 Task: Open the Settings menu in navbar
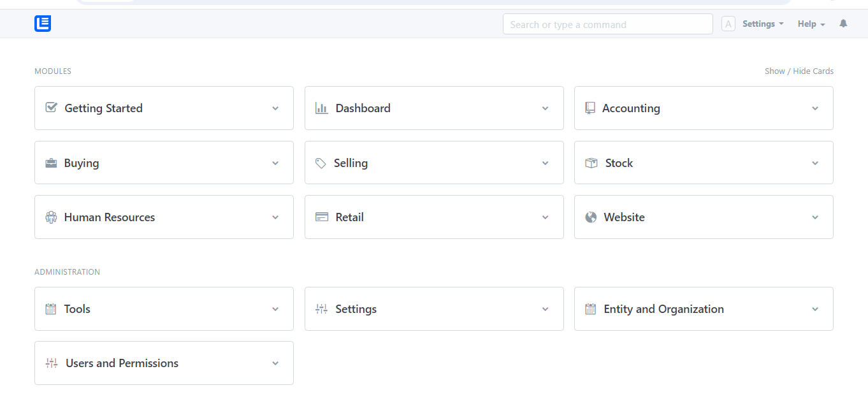762,24
